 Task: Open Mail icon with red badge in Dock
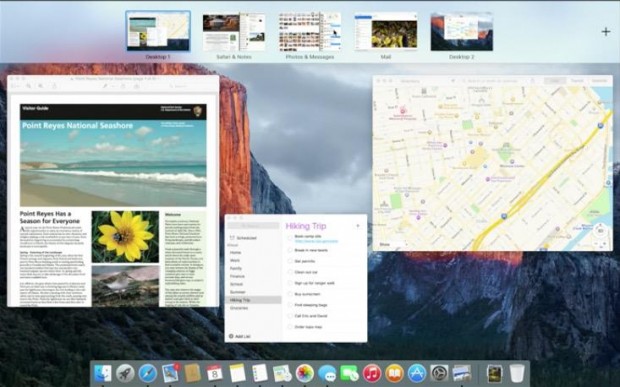click(x=170, y=373)
